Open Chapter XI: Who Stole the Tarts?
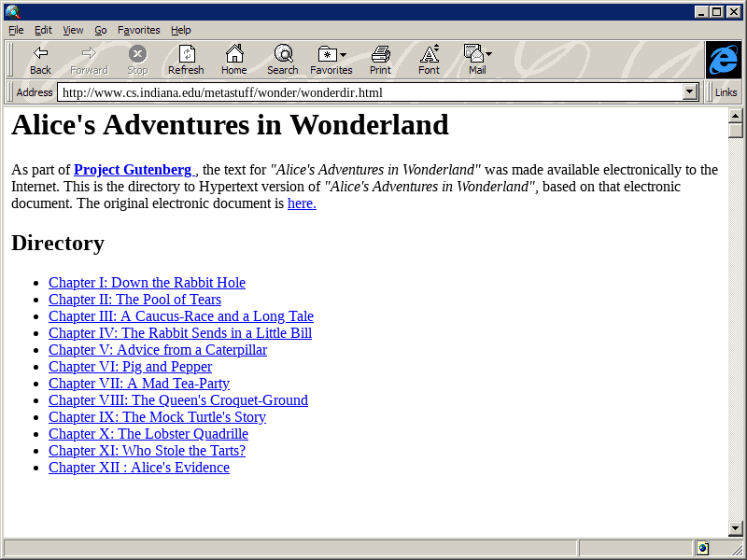This screenshot has width=747, height=560. [x=147, y=451]
